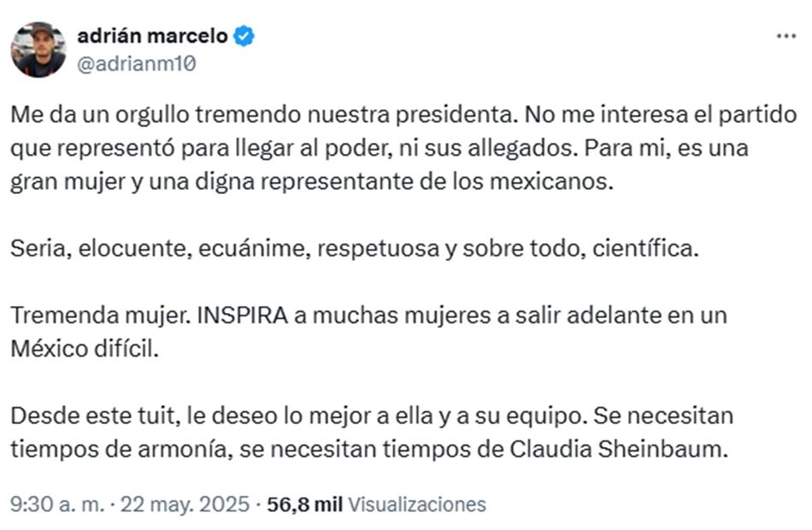Click the words Tremenda mujer
This screenshot has height=530, width=812.
(100, 315)
